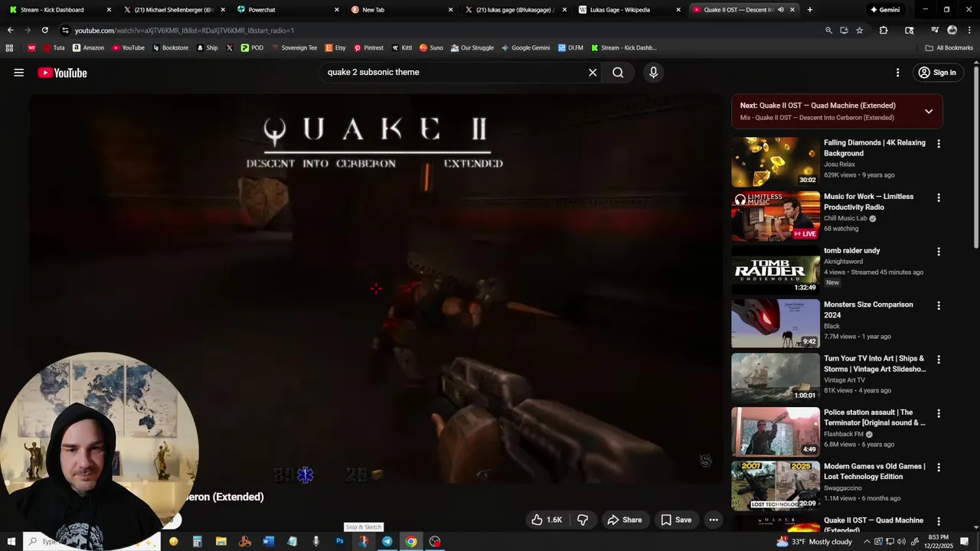Start voice search with the microphone icon
The width and height of the screenshot is (980, 551).
(653, 73)
